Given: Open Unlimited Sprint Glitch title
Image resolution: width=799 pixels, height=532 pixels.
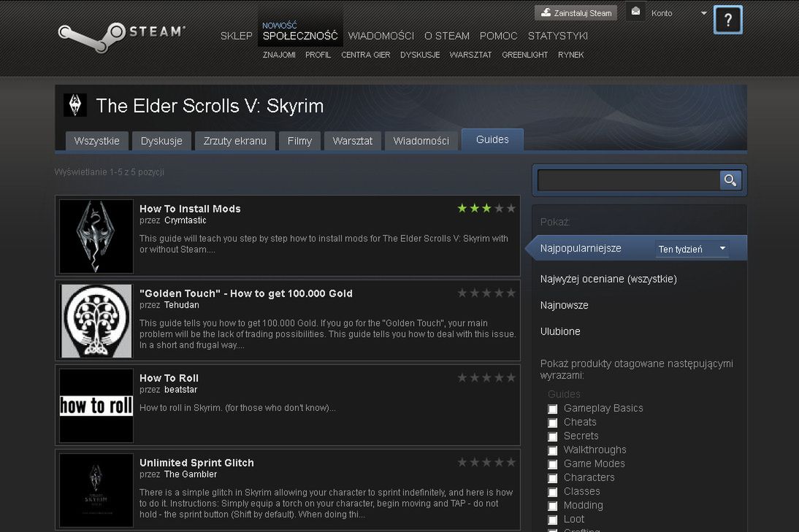Looking at the screenshot, I should [196, 463].
